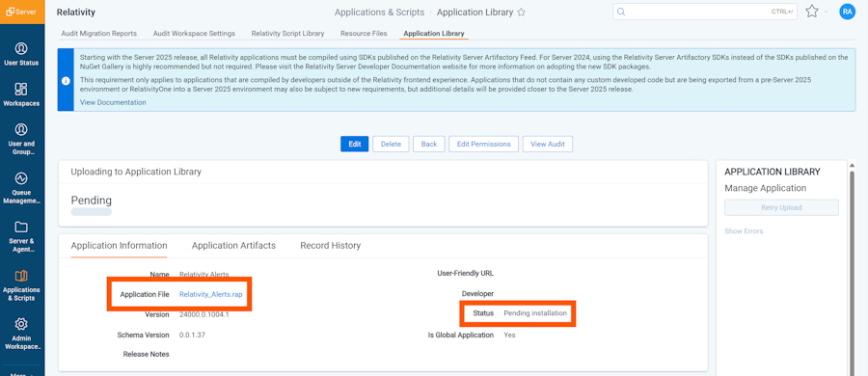This screenshot has height=376, width=868.
Task: Download the Relativity_Alerts.rap file link
Action: point(211,295)
